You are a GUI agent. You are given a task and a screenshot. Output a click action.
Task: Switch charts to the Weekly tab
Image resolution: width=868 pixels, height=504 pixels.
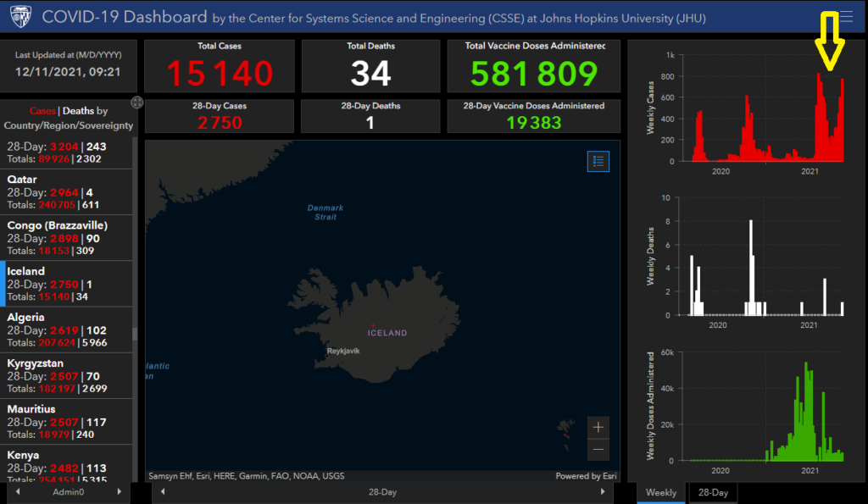(661, 492)
